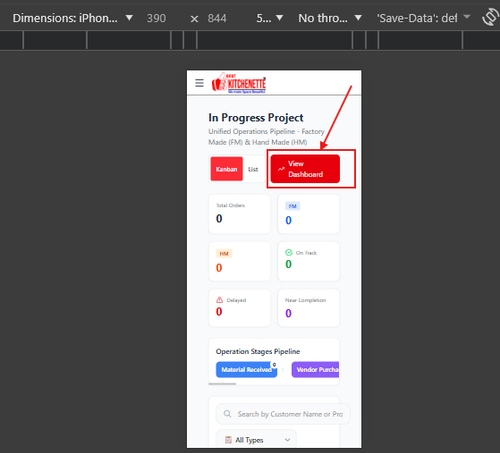
Task: Open the Dimensions device dropdown
Action: click(x=73, y=18)
